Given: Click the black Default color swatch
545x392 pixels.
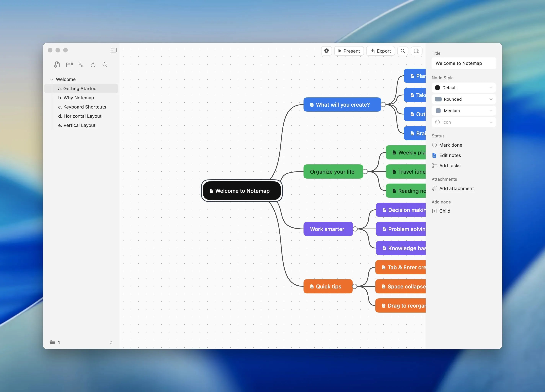Looking at the screenshot, I should point(437,88).
